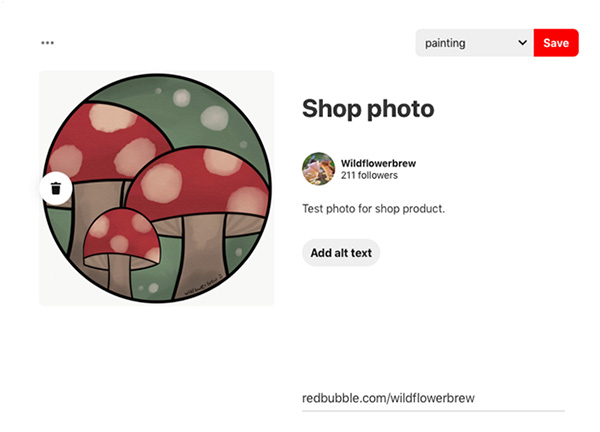This screenshot has height=432, width=600.
Task: Edit the "Shop photo" title
Action: [368, 108]
